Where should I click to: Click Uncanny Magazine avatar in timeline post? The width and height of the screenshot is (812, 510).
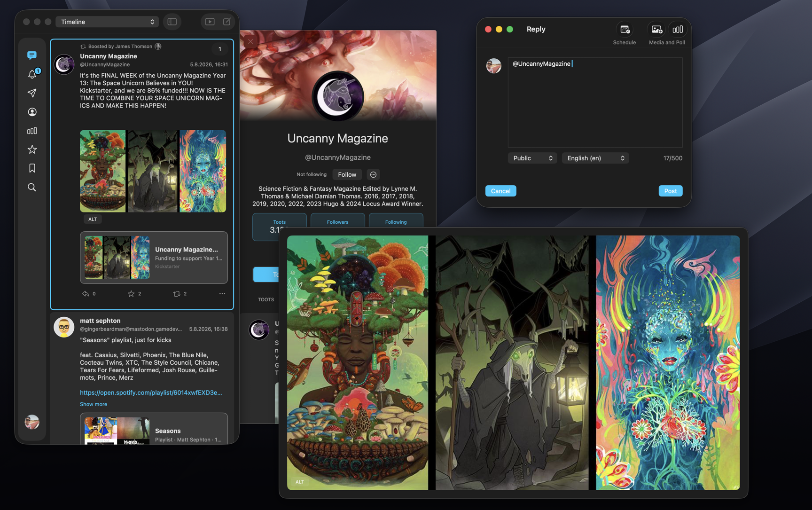(x=64, y=64)
